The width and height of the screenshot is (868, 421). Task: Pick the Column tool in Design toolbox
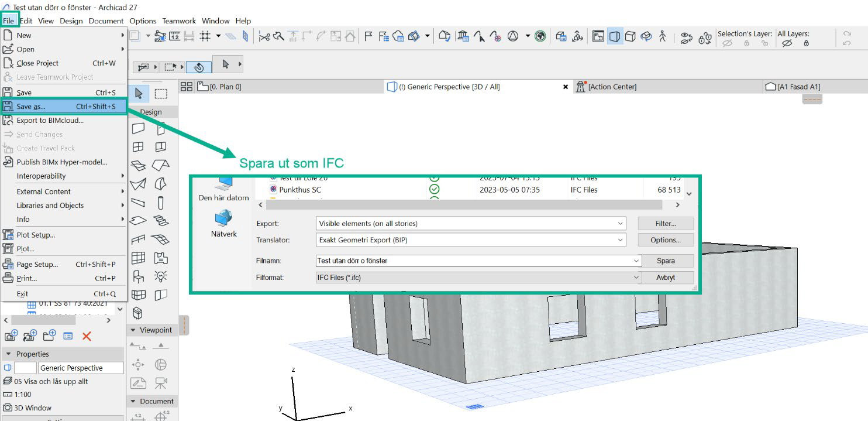pyautogui.click(x=161, y=203)
